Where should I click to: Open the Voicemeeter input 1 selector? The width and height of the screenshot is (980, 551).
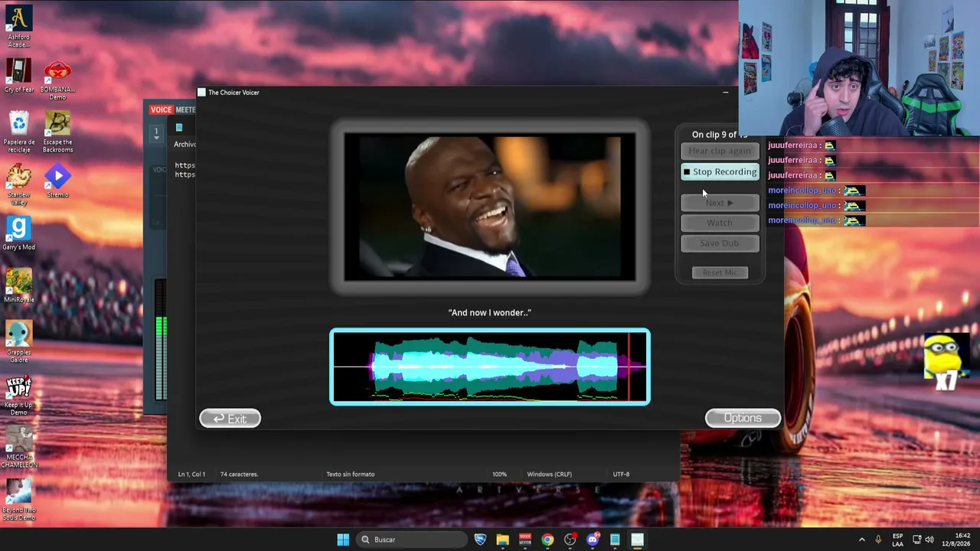(156, 132)
